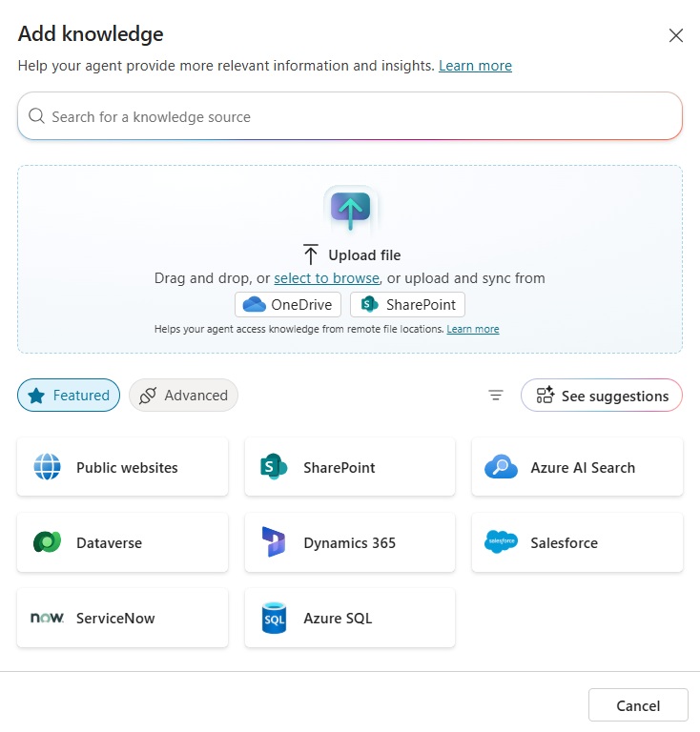Click the ServiceNow logo icon
The width and height of the screenshot is (700, 732).
coord(47,618)
